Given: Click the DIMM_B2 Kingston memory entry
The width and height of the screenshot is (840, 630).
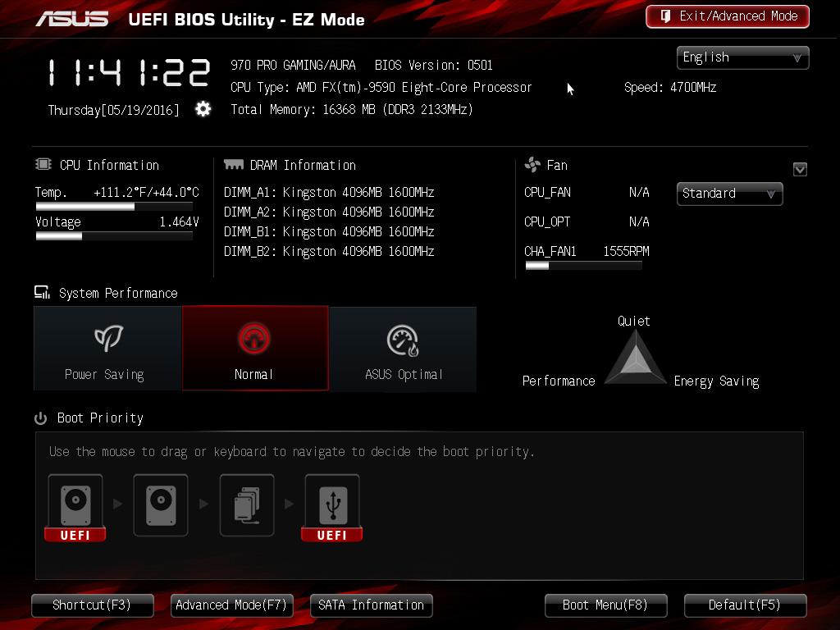Looking at the screenshot, I should pyautogui.click(x=329, y=252).
